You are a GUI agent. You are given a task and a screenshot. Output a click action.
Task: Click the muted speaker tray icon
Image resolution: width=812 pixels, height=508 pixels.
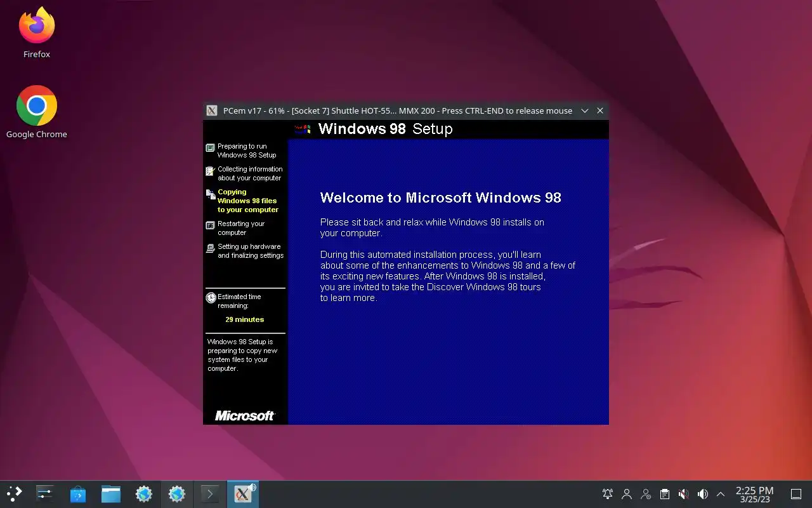(683, 494)
